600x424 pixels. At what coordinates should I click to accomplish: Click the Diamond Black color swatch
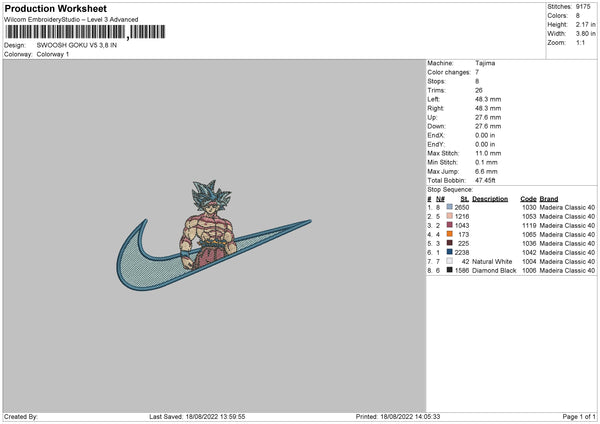point(449,270)
